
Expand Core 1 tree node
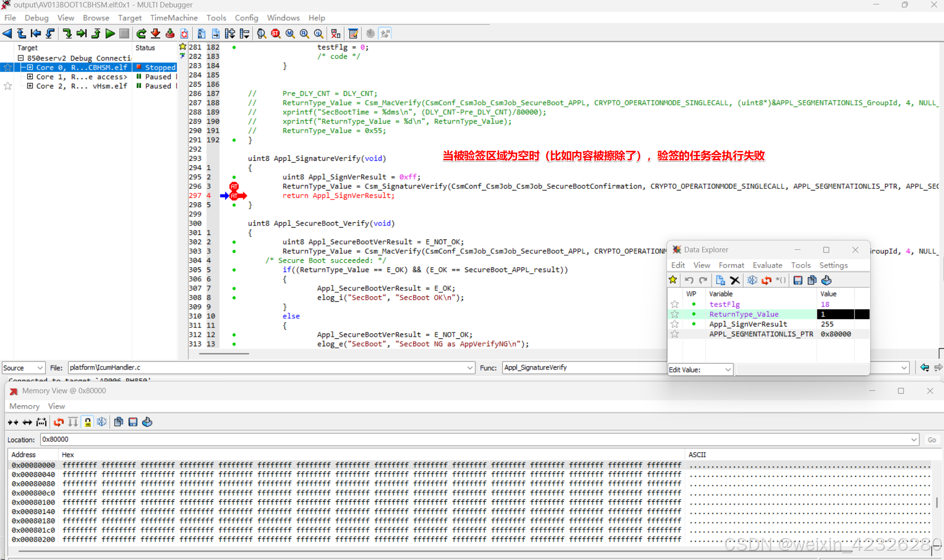tap(30, 77)
